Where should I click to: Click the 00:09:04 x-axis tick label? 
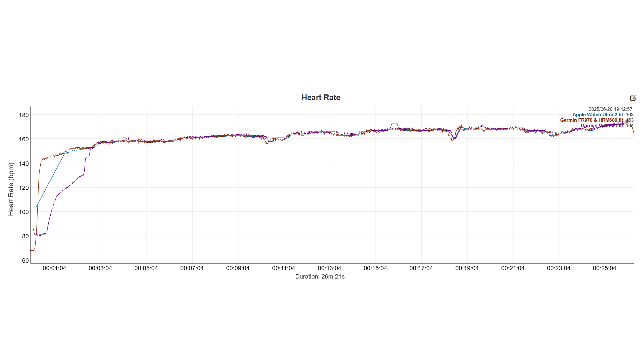238,268
